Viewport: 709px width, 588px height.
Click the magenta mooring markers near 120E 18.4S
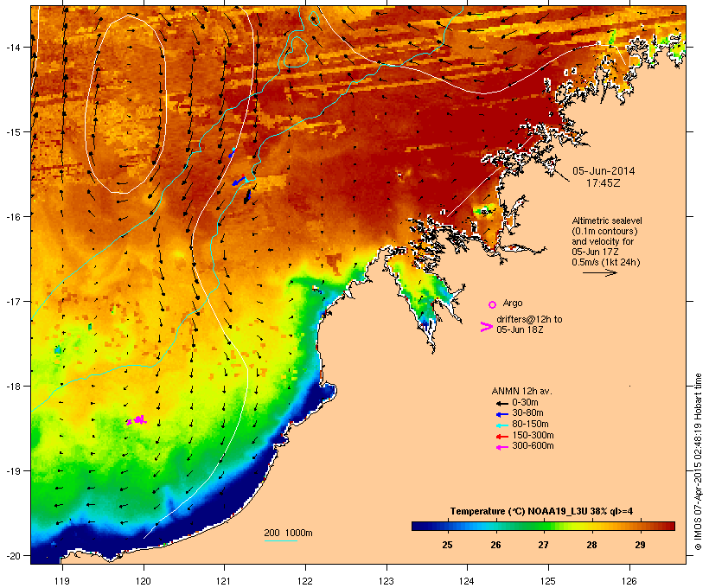click(137, 420)
